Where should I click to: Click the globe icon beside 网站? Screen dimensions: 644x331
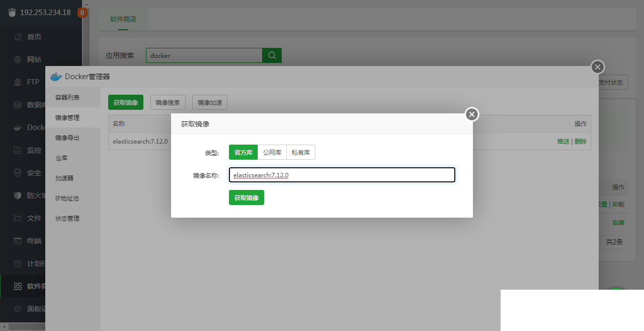[18, 59]
